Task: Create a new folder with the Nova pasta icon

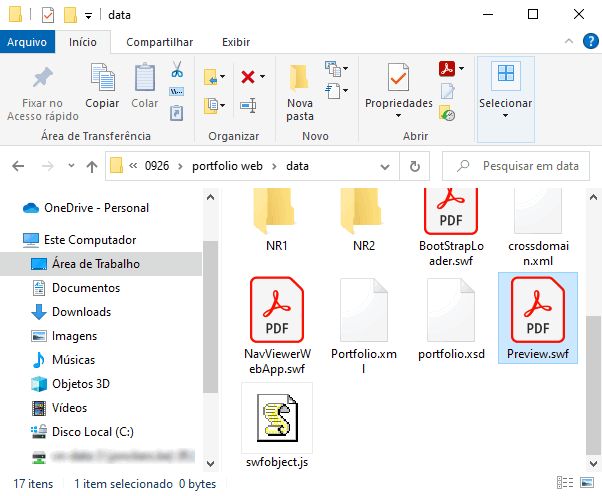Action: coord(299,78)
